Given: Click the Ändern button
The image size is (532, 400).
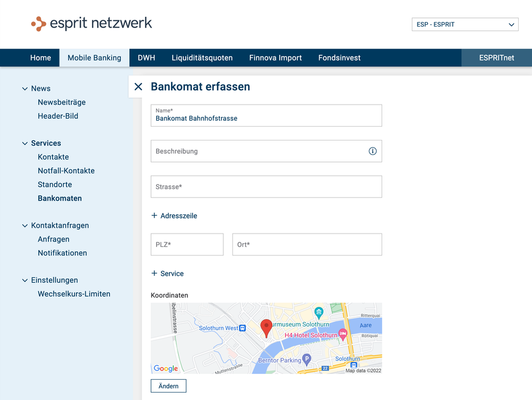Looking at the screenshot, I should coord(168,386).
